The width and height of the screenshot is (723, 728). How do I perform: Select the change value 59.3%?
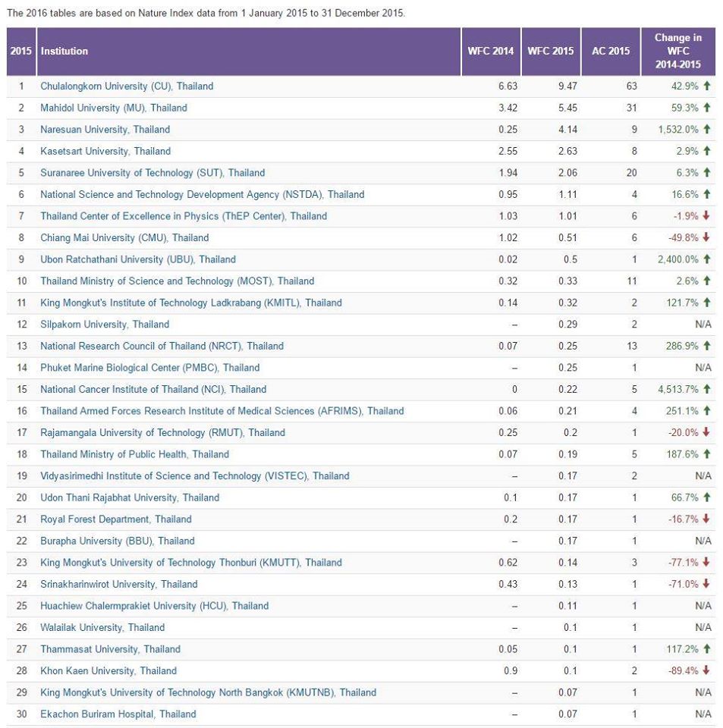(x=684, y=108)
